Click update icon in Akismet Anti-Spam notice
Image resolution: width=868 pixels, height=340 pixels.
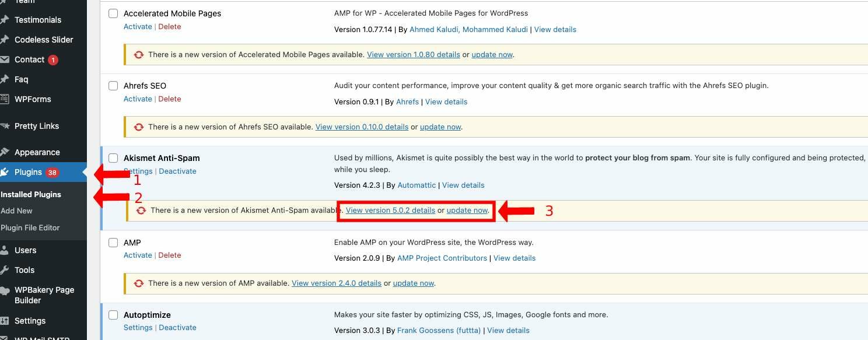coord(141,211)
